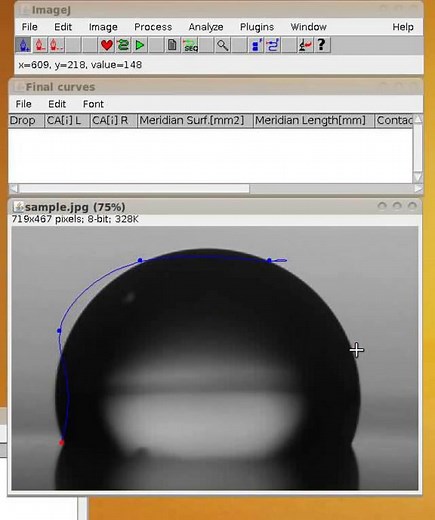435x520 pixels.
Task: Click the blue snake curve toolbar icon
Action: (272, 45)
